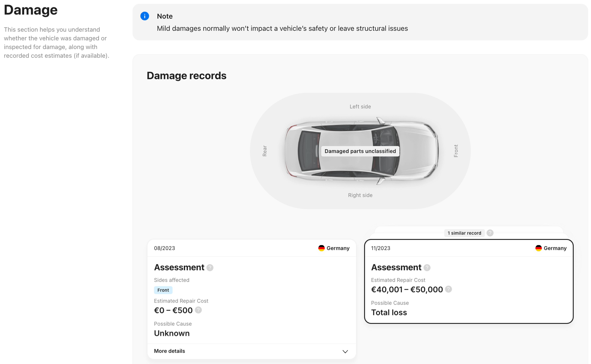Click help icon beside €40,001 – €50,000 cost
591x364 pixels.
(448, 289)
